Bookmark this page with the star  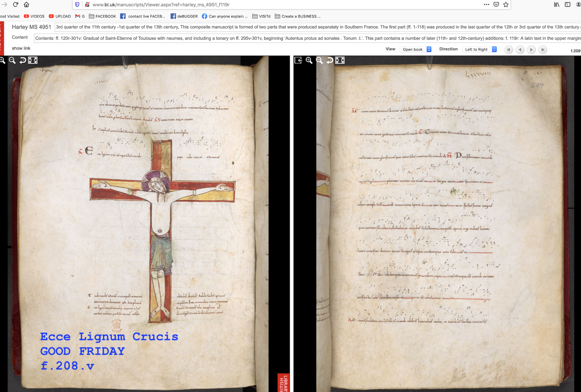[506, 5]
